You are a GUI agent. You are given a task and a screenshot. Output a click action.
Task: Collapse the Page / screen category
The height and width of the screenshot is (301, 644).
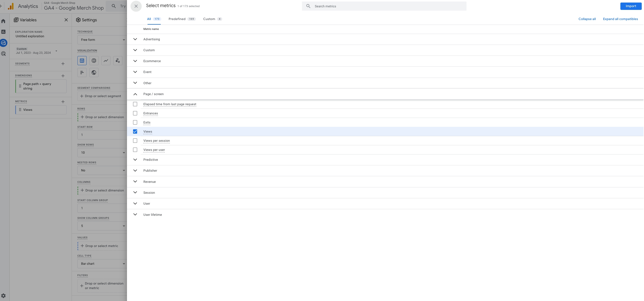(x=135, y=94)
